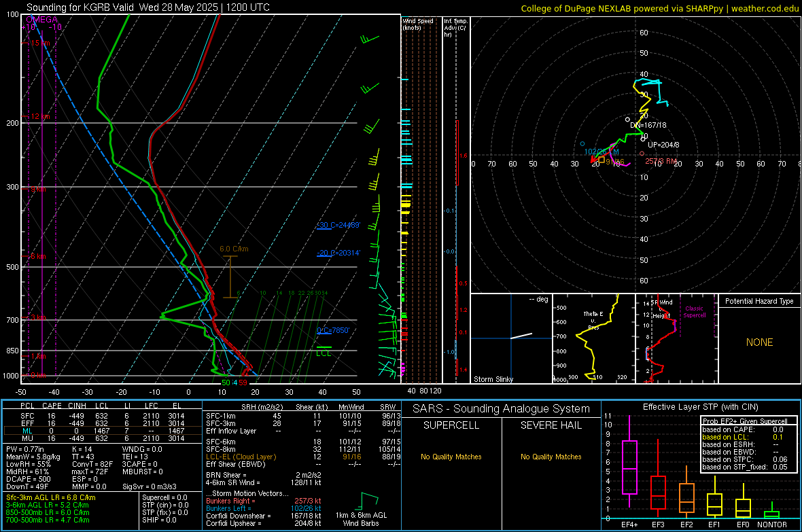
Task: Click the red Bunkers Right storm motion
Action: [x=264, y=501]
